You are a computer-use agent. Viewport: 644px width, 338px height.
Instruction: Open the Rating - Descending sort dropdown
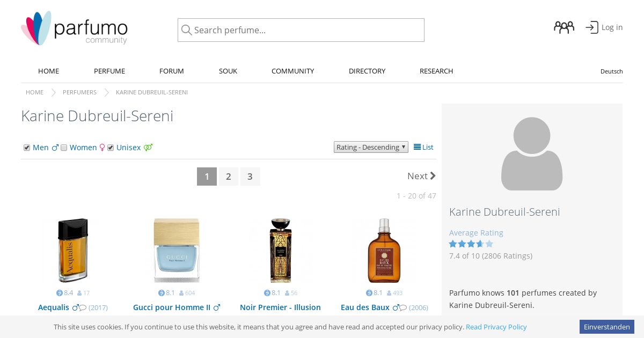[371, 147]
